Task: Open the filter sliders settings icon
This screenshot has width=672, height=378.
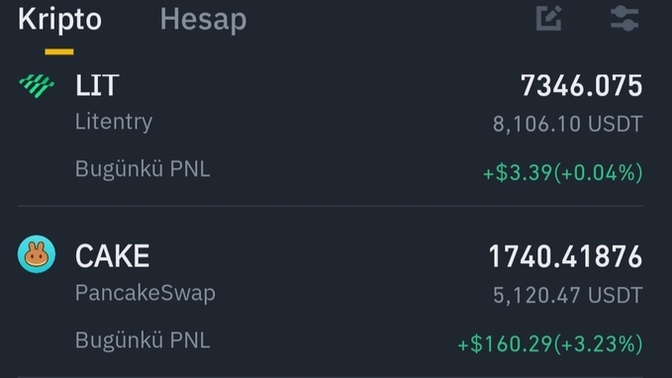Action: click(625, 18)
